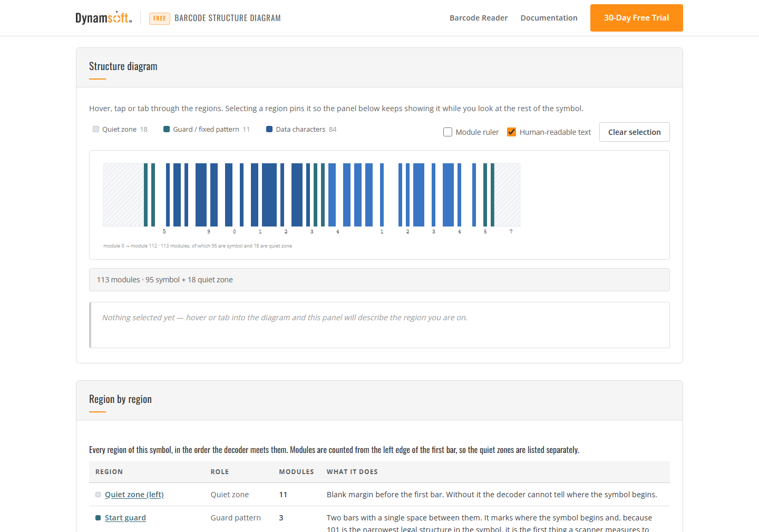Click the Clear selection button
This screenshot has height=532, width=759.
[634, 132]
